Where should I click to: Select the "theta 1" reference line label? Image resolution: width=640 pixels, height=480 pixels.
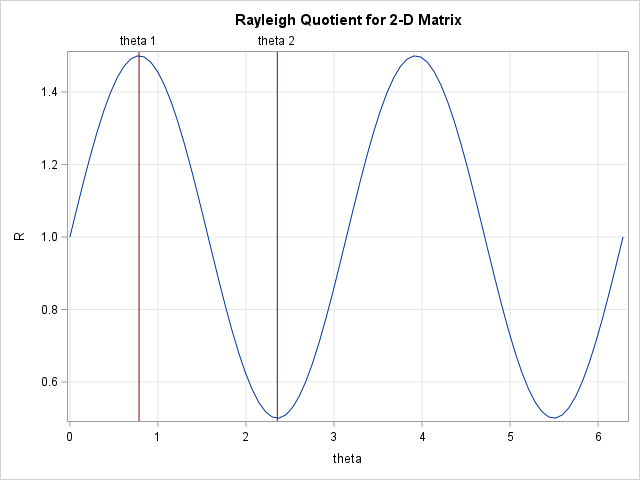(138, 41)
